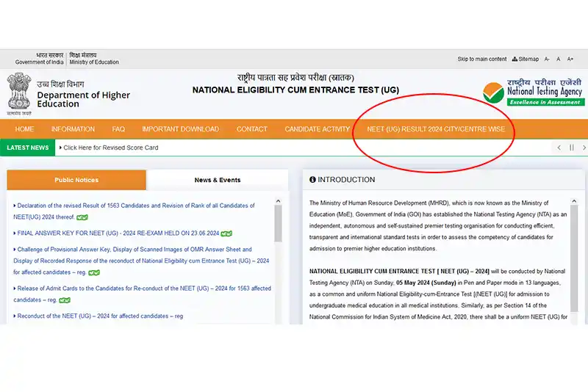
Task: Open Challenge of Provisional Answer Key notice
Action: pos(141,261)
